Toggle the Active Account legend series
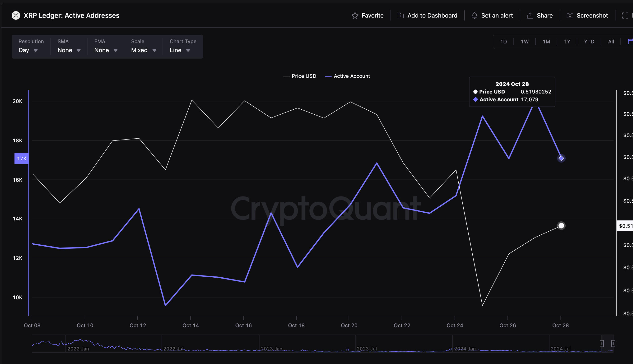Image resolution: width=633 pixels, height=364 pixels. [x=347, y=76]
